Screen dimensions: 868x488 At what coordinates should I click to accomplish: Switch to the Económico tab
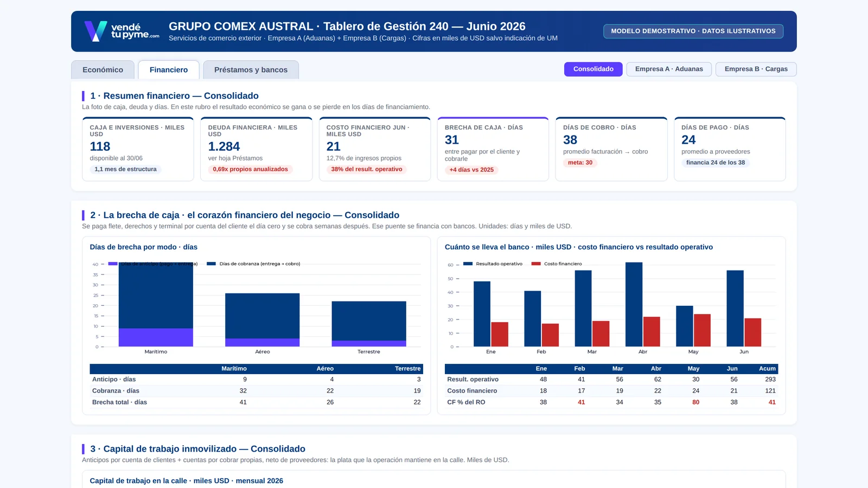click(x=103, y=70)
